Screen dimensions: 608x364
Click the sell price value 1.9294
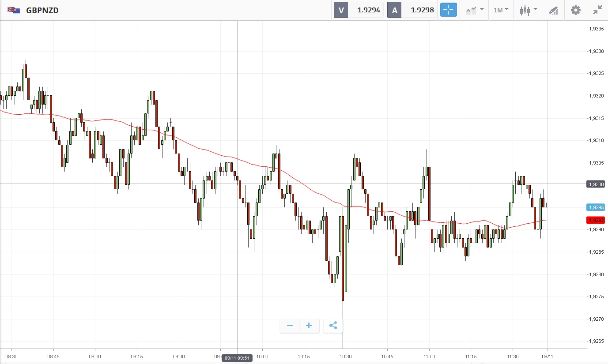click(369, 10)
